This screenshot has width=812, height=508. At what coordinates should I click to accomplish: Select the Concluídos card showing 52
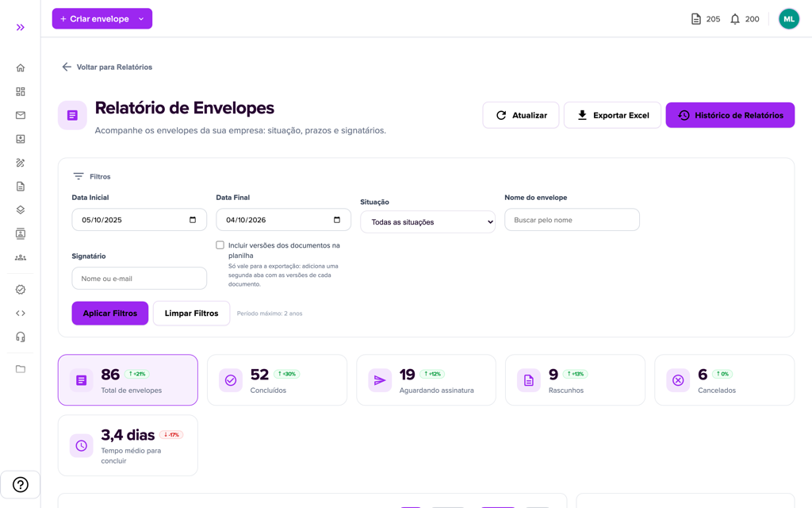point(277,380)
